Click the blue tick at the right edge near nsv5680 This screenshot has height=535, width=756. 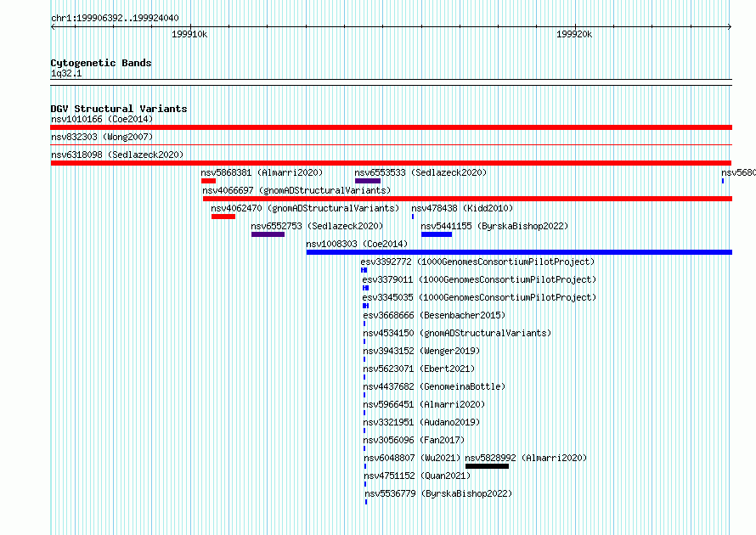coord(723,181)
